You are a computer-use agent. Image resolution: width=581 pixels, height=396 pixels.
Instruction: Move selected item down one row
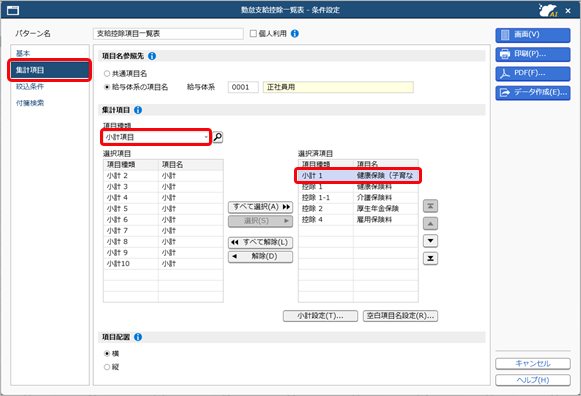(430, 241)
